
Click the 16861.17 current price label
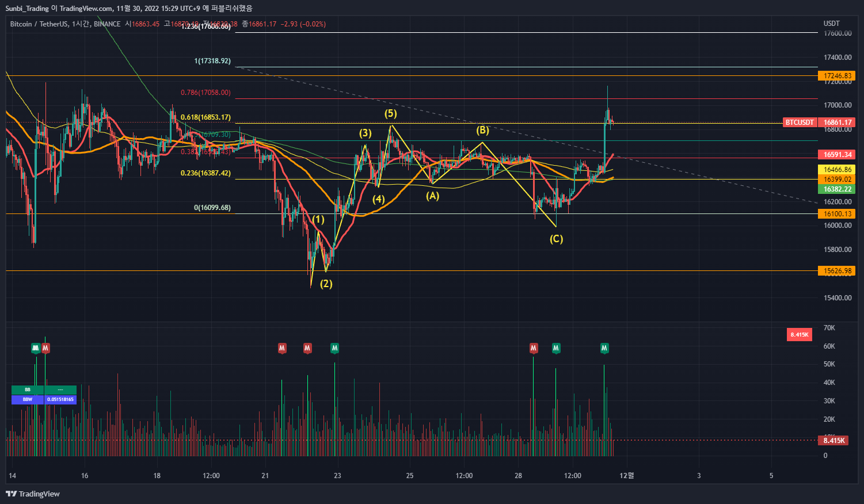click(x=838, y=123)
